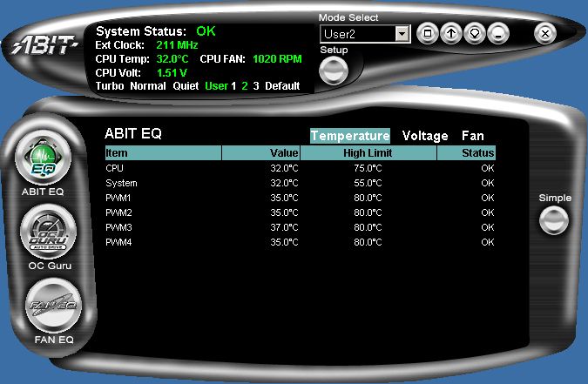
Task: Close the ABIT utility window
Action: (x=544, y=33)
